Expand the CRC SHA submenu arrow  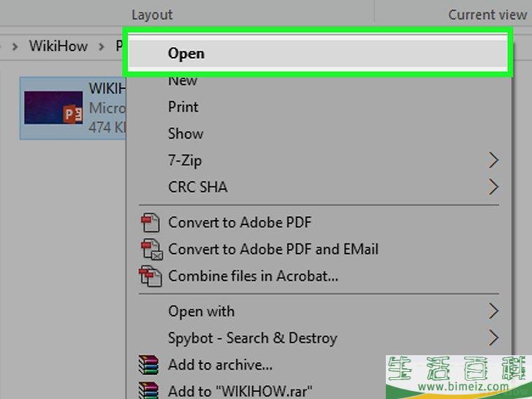click(x=494, y=187)
